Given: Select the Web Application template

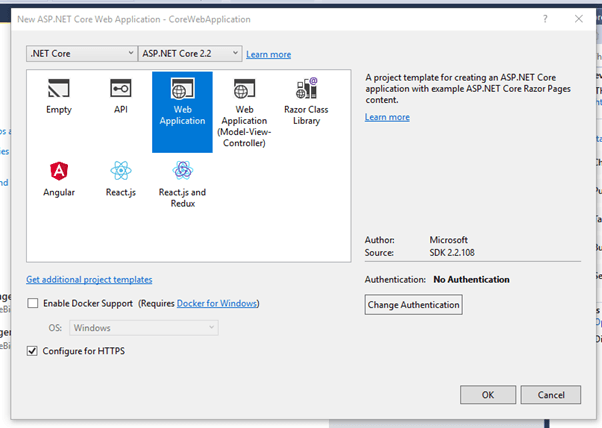Looking at the screenshot, I should [182, 112].
